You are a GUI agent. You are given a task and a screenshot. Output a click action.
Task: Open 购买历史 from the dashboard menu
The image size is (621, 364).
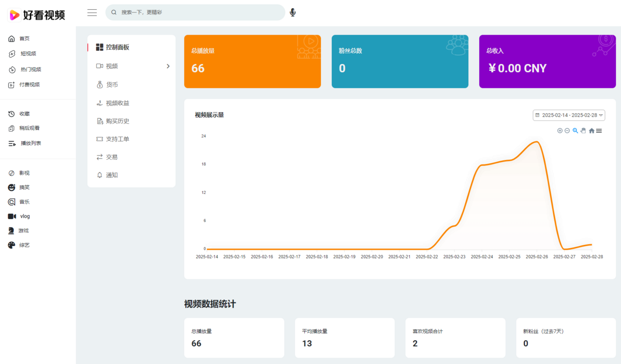point(117,121)
